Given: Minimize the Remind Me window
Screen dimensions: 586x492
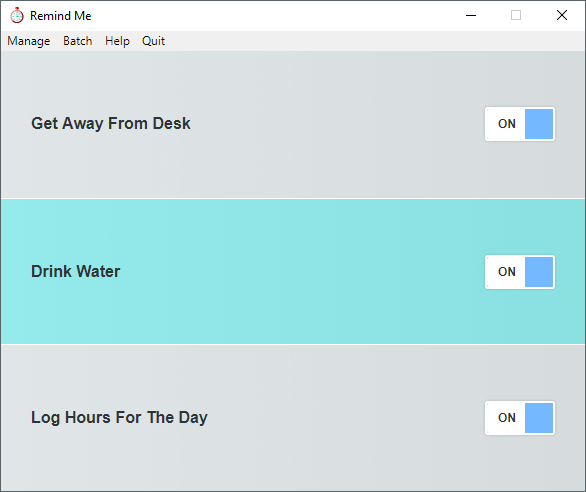Looking at the screenshot, I should pyautogui.click(x=471, y=15).
